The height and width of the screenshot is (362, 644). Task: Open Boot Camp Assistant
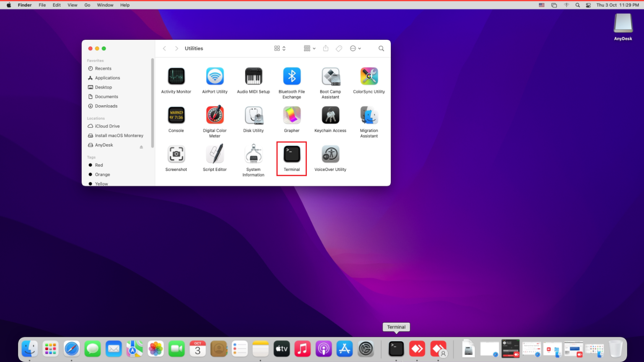pyautogui.click(x=330, y=76)
